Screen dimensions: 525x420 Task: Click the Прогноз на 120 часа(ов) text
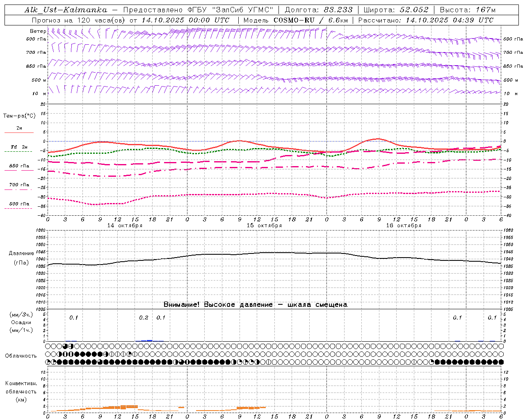(x=79, y=20)
